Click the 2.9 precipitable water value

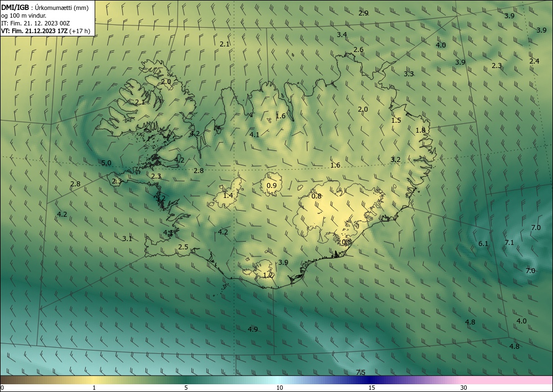(363, 13)
